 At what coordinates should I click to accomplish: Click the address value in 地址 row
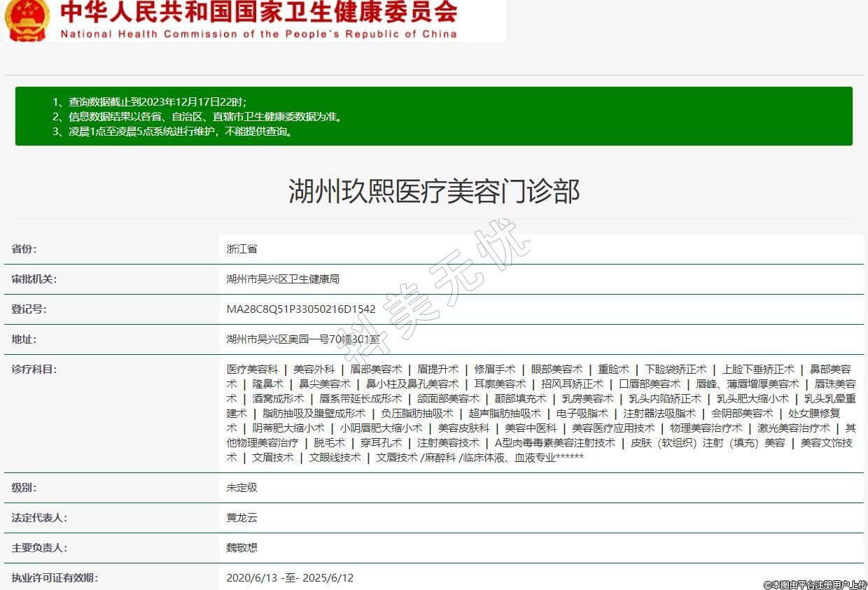click(303, 339)
